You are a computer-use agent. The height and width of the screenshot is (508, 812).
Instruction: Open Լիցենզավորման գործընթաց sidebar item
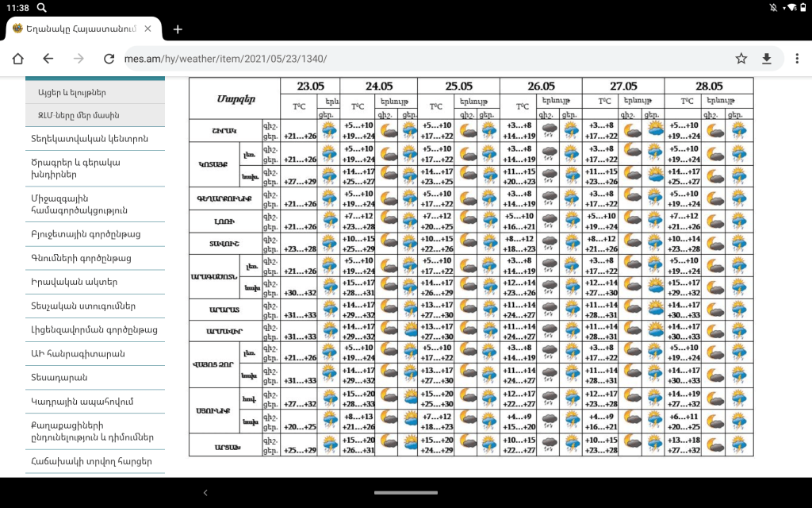(94, 329)
